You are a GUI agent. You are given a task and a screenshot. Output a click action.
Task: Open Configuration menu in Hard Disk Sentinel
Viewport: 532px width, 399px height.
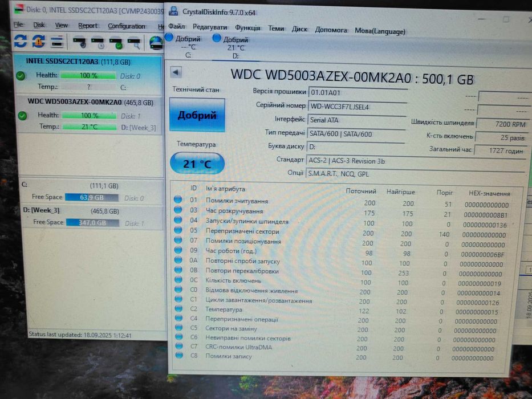click(126, 26)
